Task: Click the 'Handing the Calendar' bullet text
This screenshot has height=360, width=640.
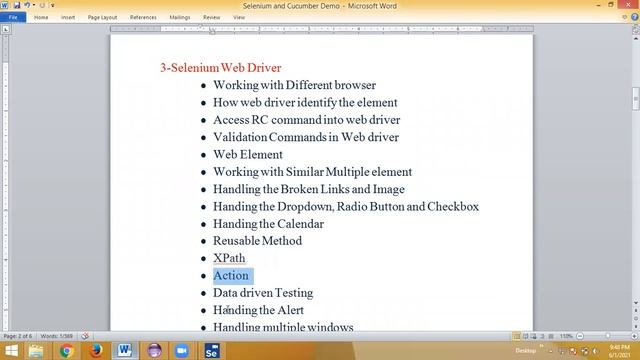Action: [x=268, y=224]
